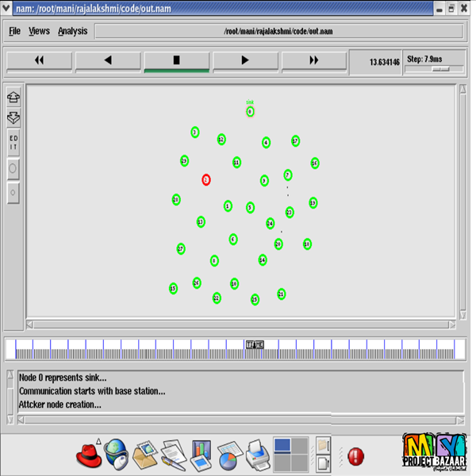The width and height of the screenshot is (476, 476).
Task: Click the canvas horizontal scrollbar right arrow
Action: [x=452, y=324]
